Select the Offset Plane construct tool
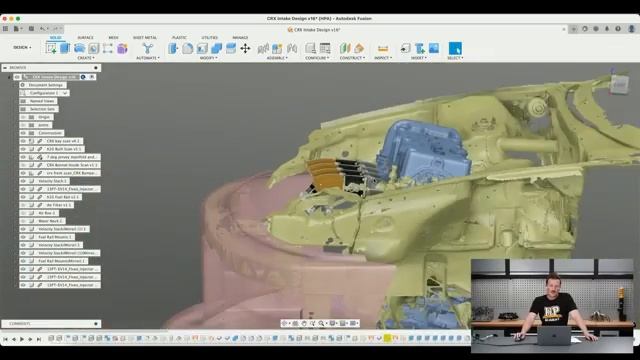Screen dimensions: 640x360 pyautogui.click(x=345, y=49)
